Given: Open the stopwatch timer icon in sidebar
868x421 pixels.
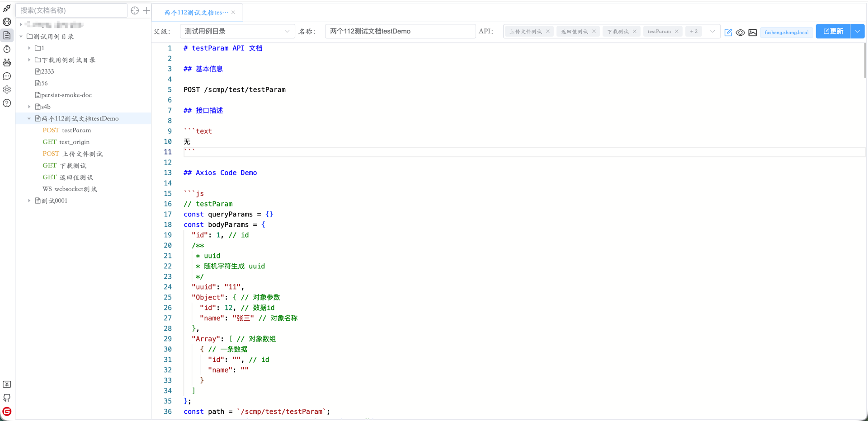Looking at the screenshot, I should point(7,49).
